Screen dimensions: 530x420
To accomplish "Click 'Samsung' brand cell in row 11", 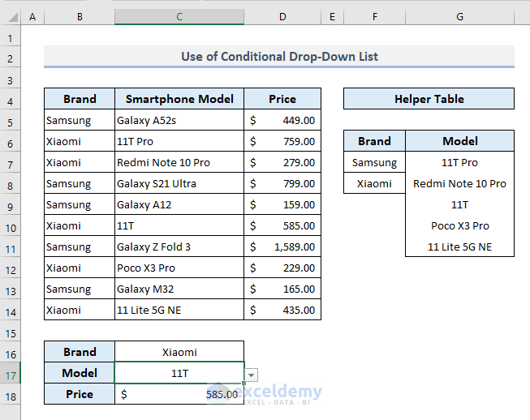I will [x=80, y=246].
